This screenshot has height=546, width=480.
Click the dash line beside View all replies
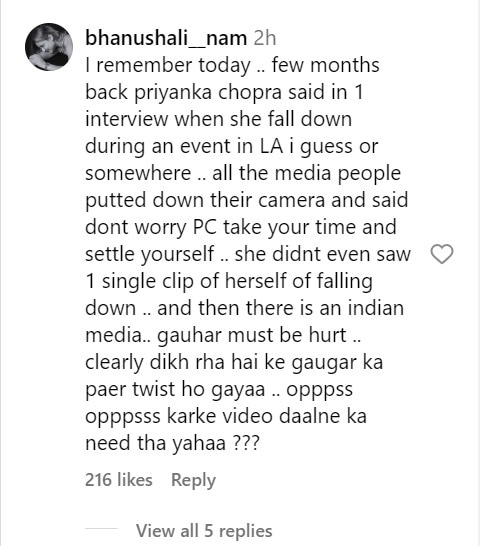(x=102, y=528)
